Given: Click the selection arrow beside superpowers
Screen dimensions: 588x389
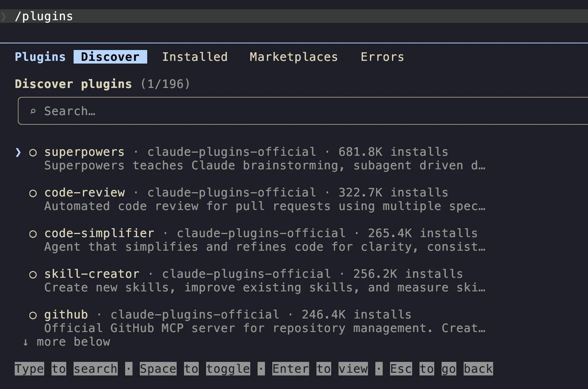Looking at the screenshot, I should click(x=18, y=152).
